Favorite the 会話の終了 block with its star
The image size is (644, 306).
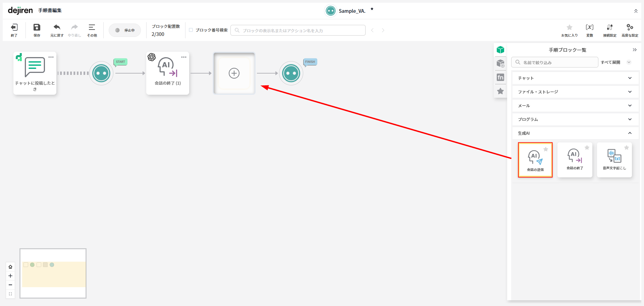(x=587, y=147)
